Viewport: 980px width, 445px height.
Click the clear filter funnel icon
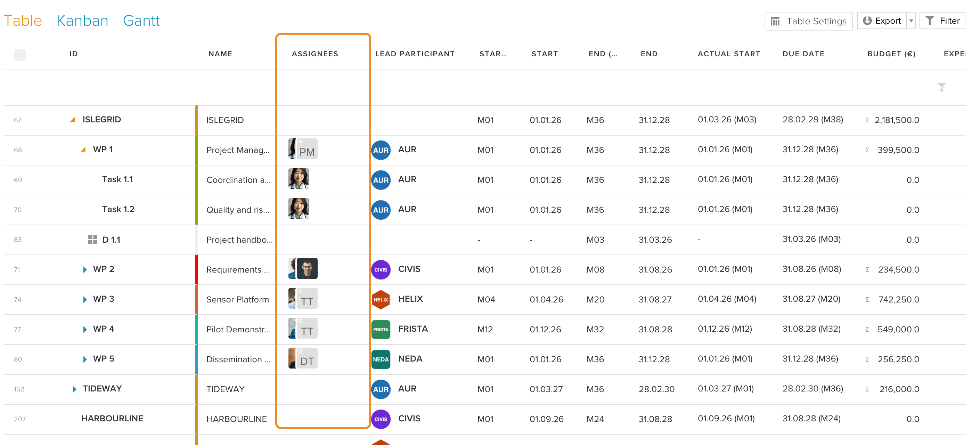pyautogui.click(x=941, y=87)
